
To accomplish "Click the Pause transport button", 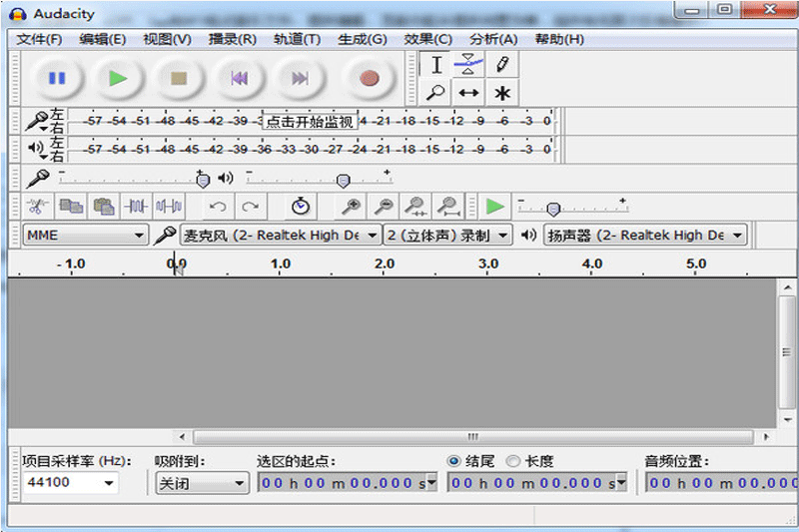I will pyautogui.click(x=57, y=78).
